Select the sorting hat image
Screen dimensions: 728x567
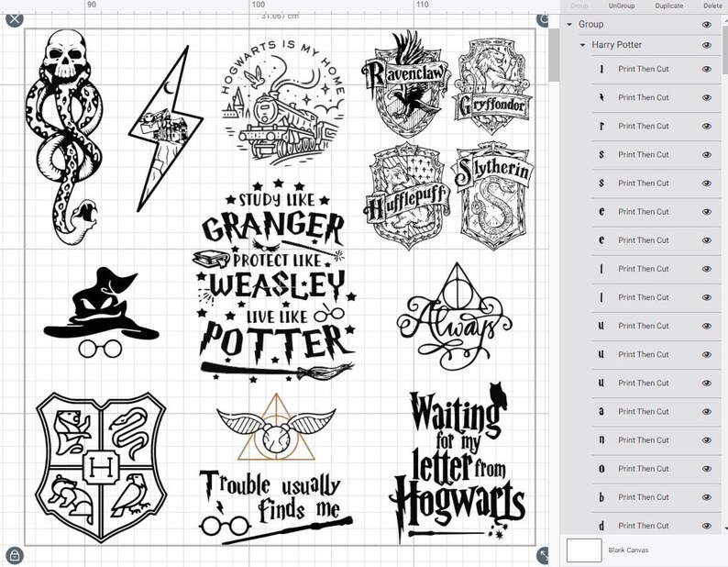point(101,304)
